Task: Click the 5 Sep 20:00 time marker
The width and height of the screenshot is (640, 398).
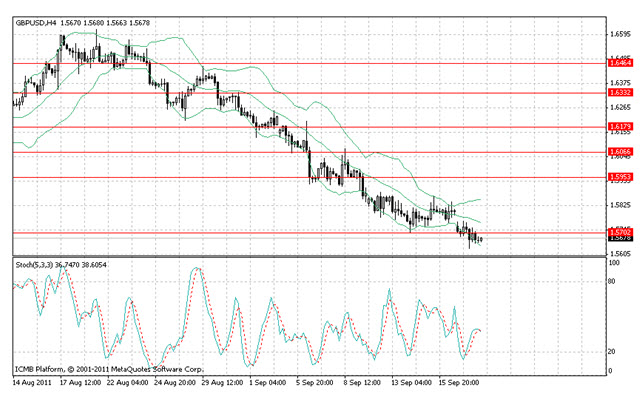Action: coord(315,383)
